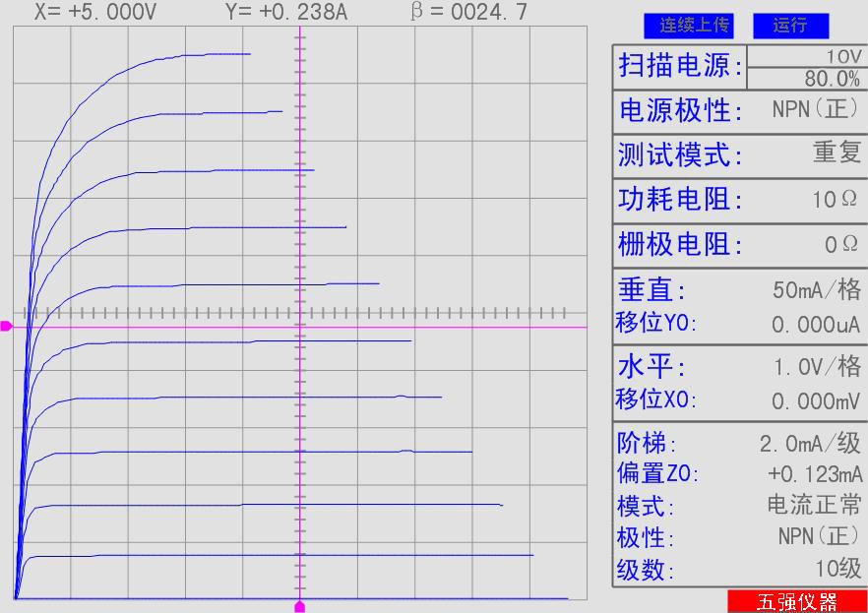
Task: Click the 连续上传 continuous upload button
Action: (688, 26)
